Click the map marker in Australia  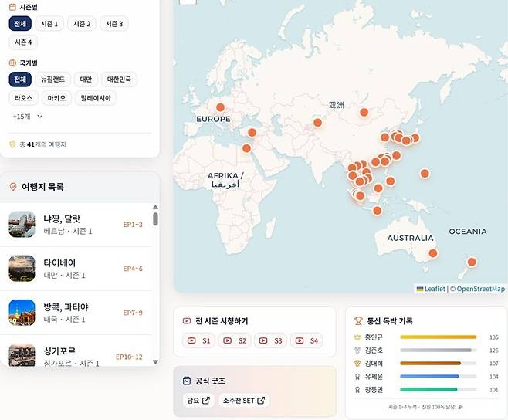coord(432,253)
